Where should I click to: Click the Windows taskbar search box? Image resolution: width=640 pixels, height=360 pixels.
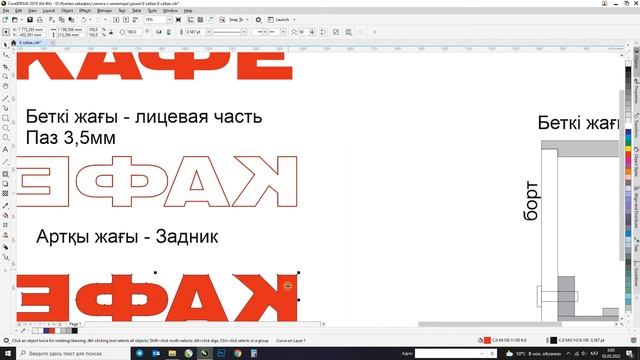(x=74, y=353)
